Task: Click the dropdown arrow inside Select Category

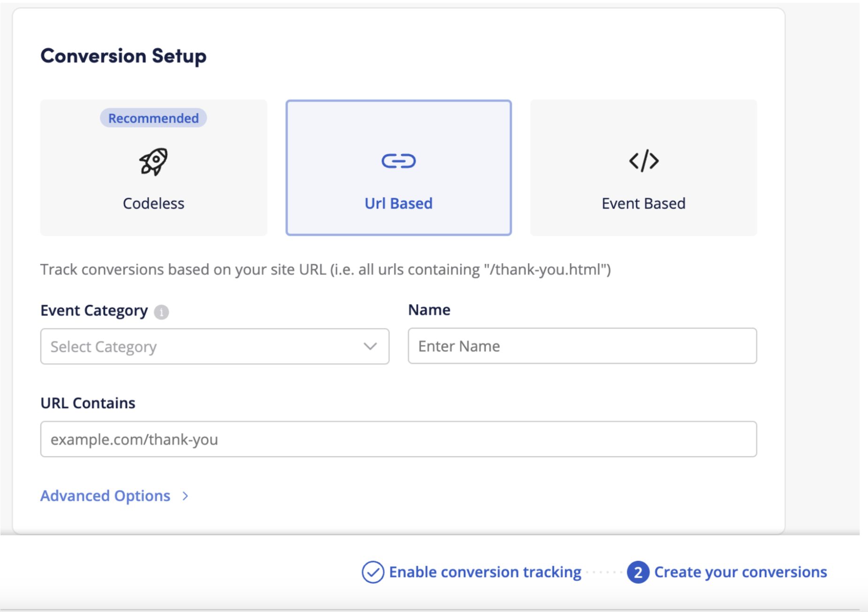Action: click(x=371, y=347)
